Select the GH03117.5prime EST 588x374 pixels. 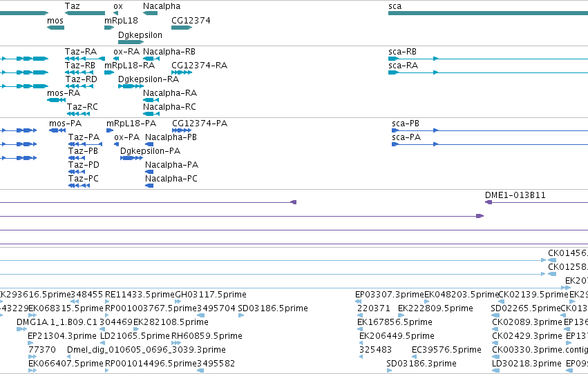point(178,302)
